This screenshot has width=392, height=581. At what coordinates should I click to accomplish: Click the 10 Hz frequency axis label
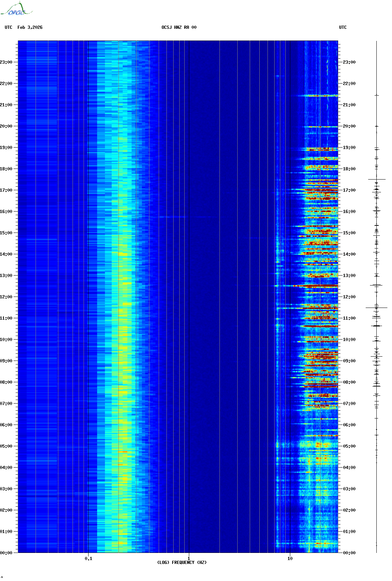(x=290, y=559)
